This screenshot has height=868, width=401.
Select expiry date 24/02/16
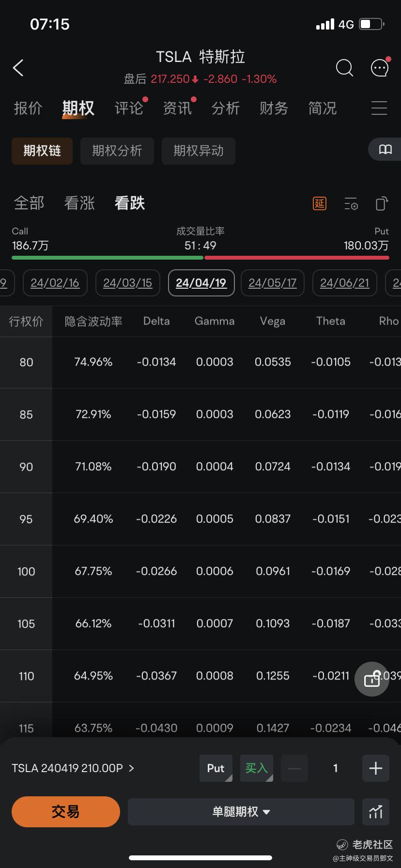[x=55, y=283]
